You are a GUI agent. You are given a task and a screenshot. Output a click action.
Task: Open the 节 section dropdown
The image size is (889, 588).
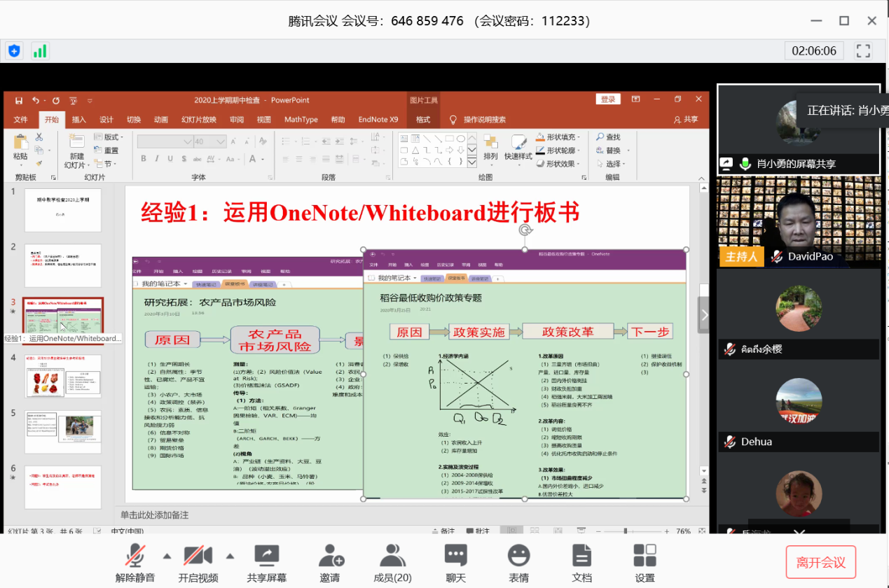pyautogui.click(x=104, y=164)
